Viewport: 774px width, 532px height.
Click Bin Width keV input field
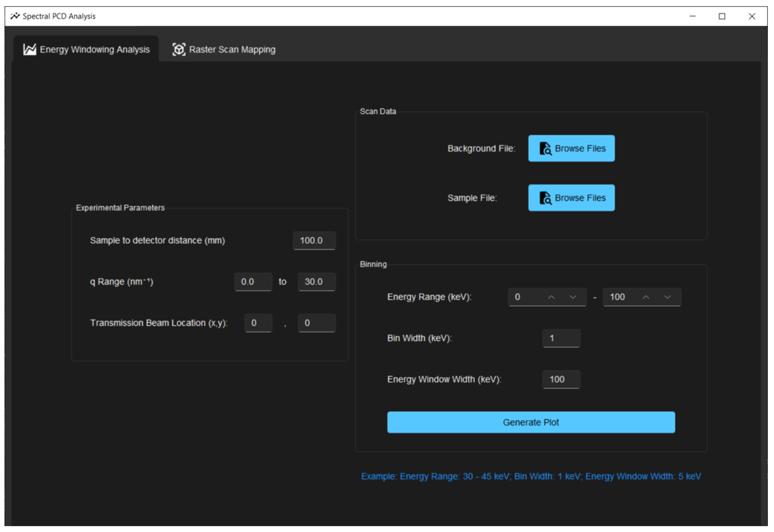[561, 338]
